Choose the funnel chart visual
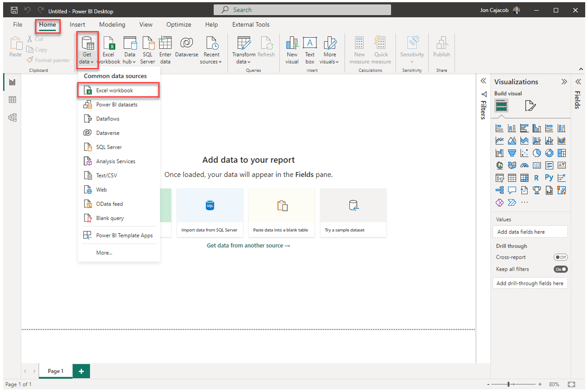587x392 pixels. click(x=512, y=153)
